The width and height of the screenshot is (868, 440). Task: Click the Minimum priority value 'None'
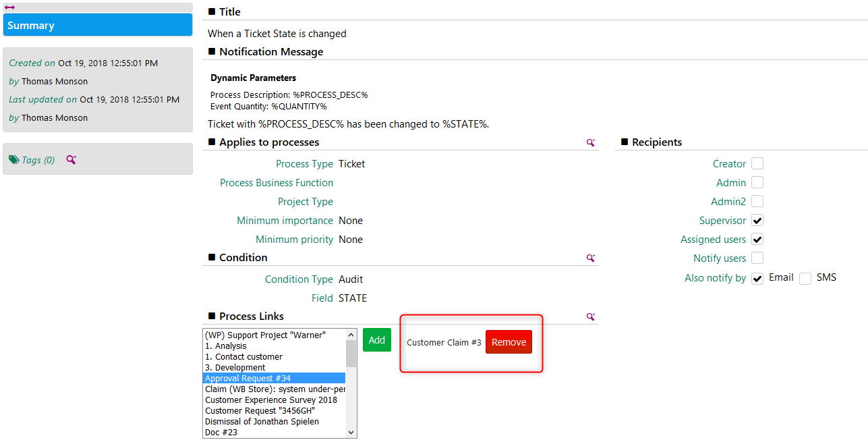(x=351, y=240)
